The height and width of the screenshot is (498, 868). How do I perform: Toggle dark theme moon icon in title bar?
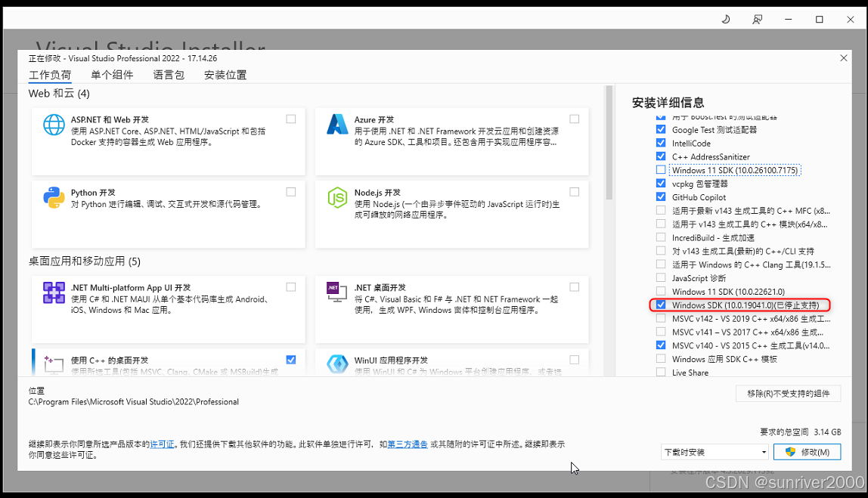click(x=726, y=20)
